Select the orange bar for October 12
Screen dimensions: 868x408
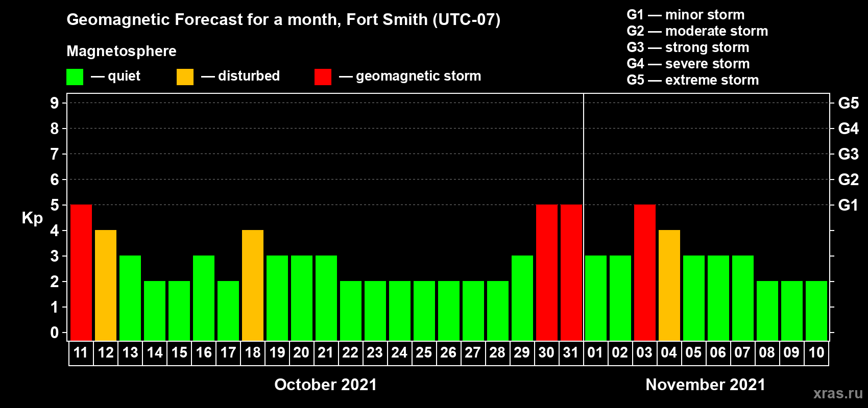[106, 286]
